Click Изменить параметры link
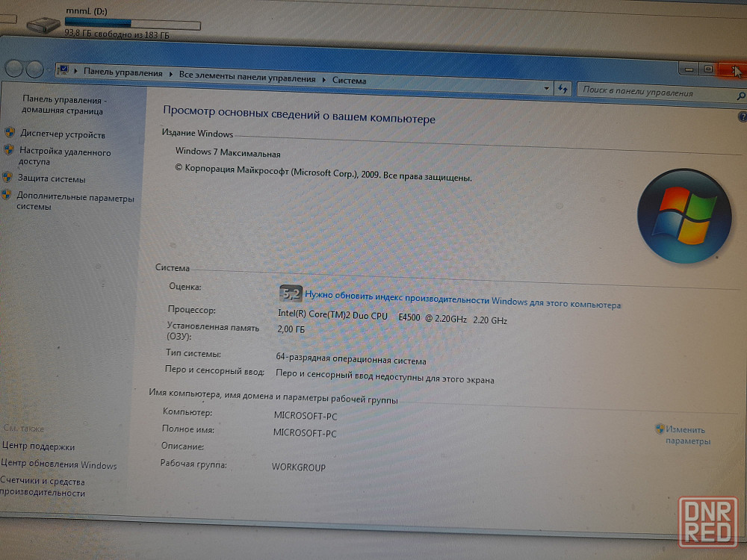This screenshot has width=747, height=560. [687, 435]
